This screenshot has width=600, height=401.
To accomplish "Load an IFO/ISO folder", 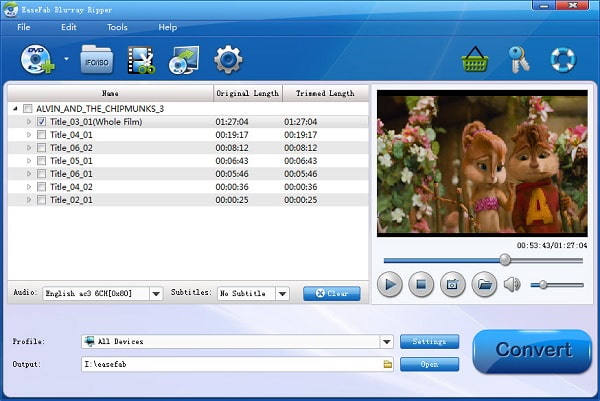I will (x=96, y=59).
